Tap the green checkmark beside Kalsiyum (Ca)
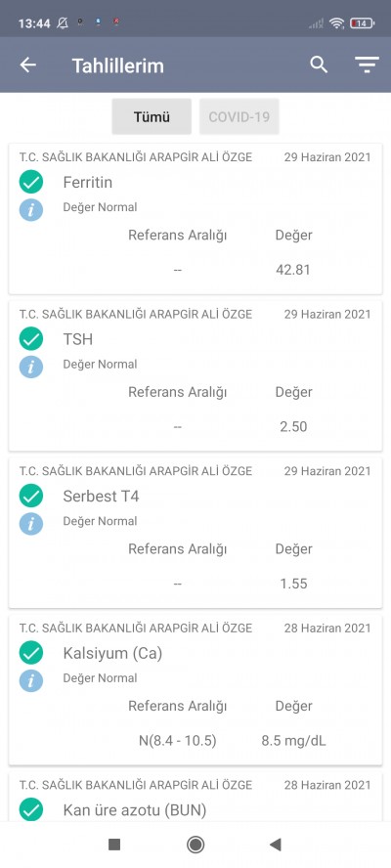The image size is (391, 868). (x=31, y=653)
